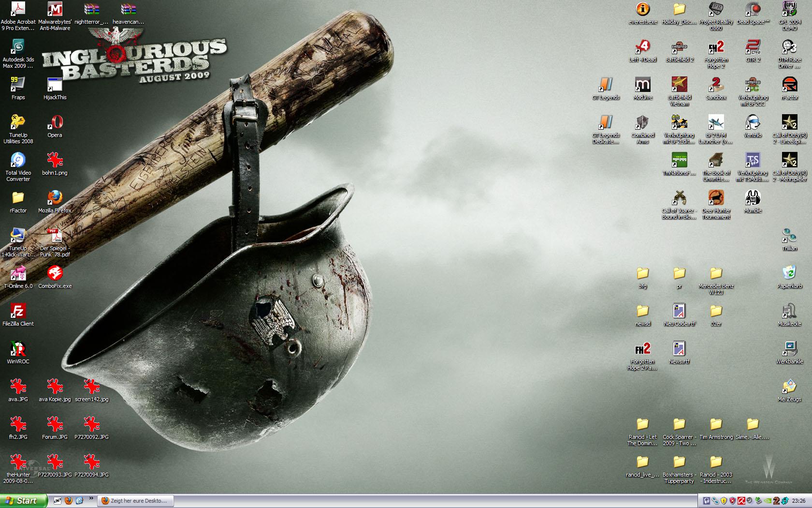The height and width of the screenshot is (508, 812).
Task: Open Adobe Acrobat 9 Pro desktop icon
Action: [18, 16]
